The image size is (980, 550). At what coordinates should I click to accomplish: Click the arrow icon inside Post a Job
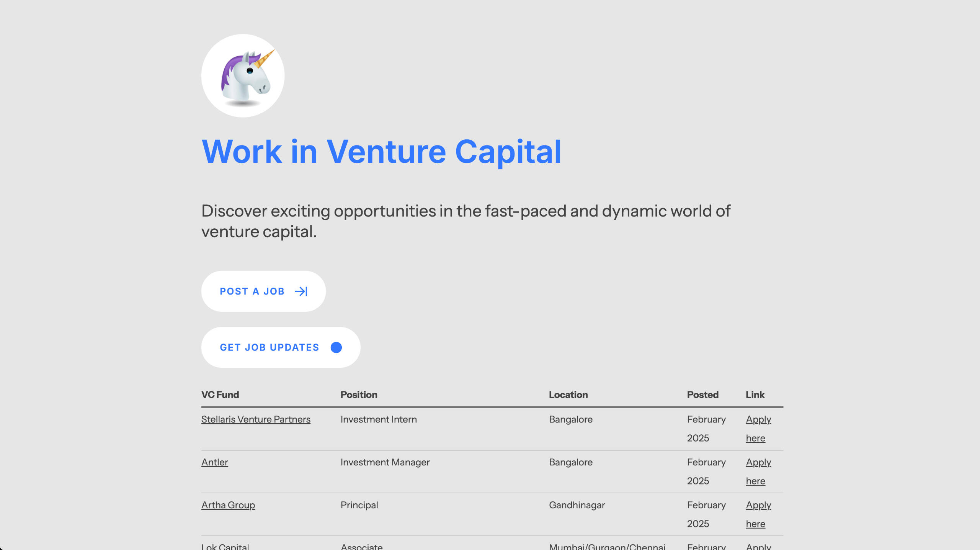(x=301, y=291)
